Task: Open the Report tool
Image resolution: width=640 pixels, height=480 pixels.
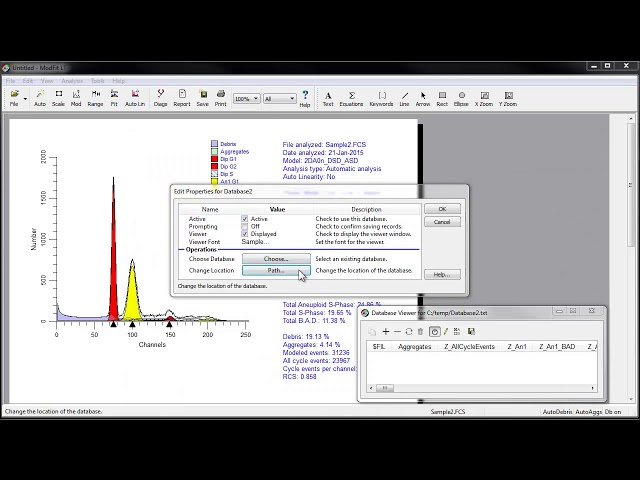Action: coord(182,98)
